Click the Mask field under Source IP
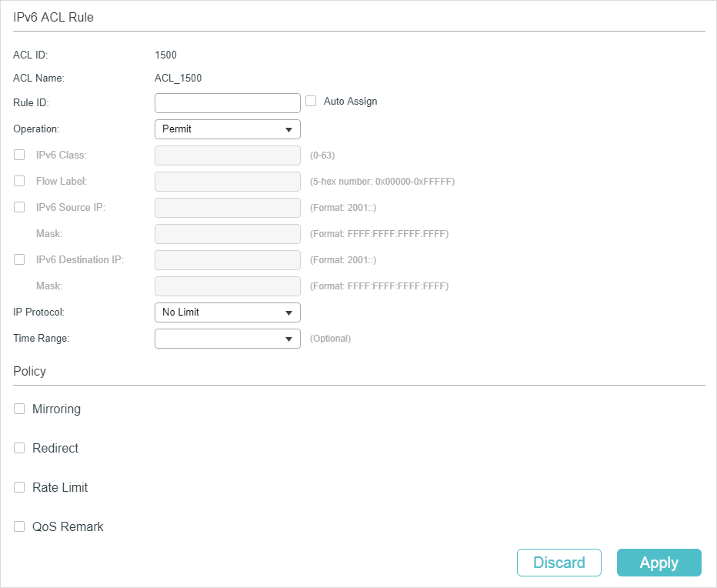Image resolution: width=717 pixels, height=588 pixels. [x=227, y=234]
